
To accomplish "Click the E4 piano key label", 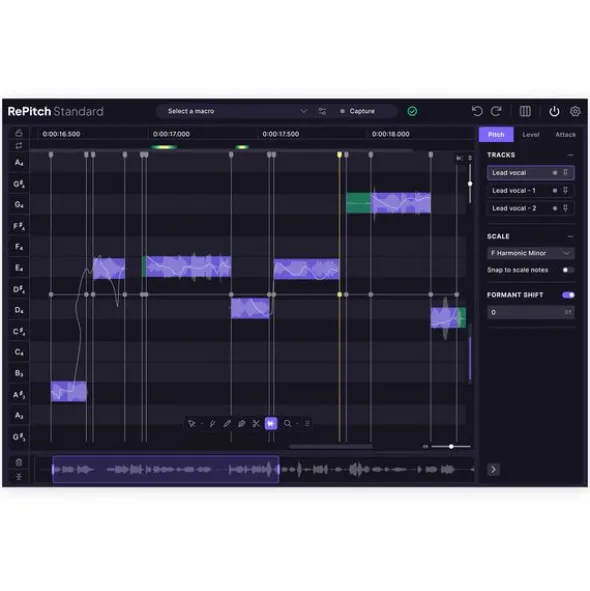I will [x=19, y=268].
